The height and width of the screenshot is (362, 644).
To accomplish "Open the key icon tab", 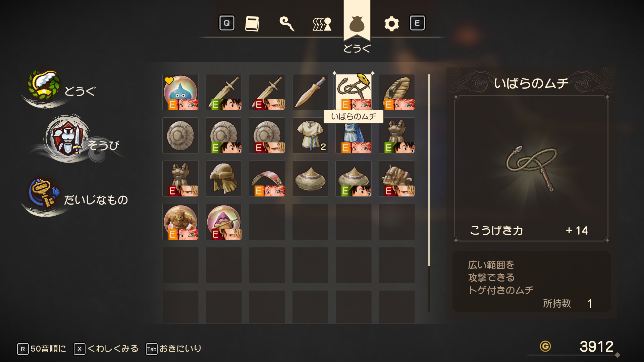I will [287, 23].
